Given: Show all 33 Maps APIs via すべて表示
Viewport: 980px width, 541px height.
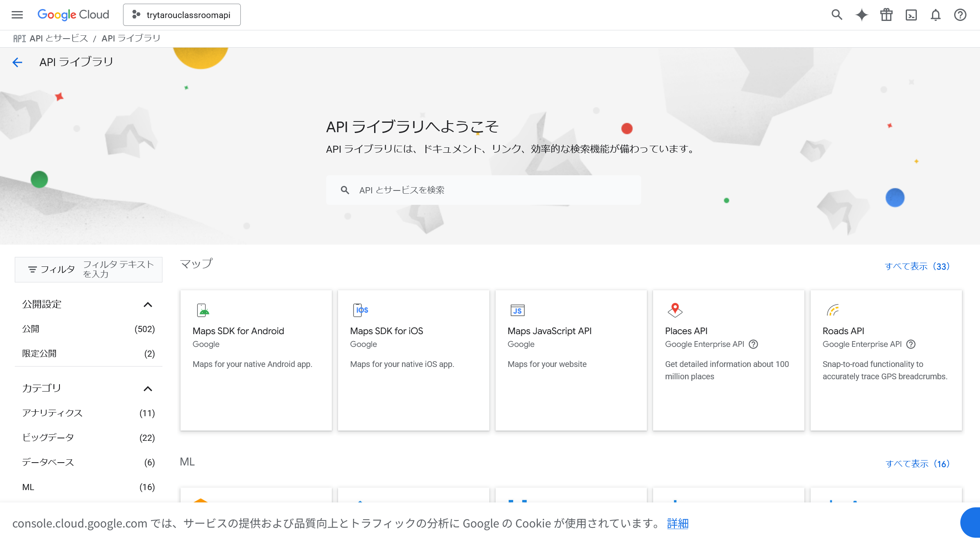Looking at the screenshot, I should (917, 266).
